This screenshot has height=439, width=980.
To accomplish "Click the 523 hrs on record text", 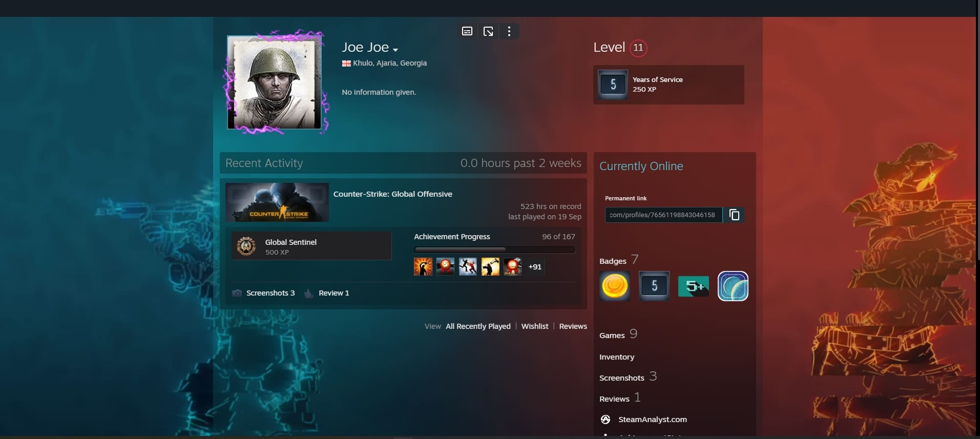I will [551, 206].
